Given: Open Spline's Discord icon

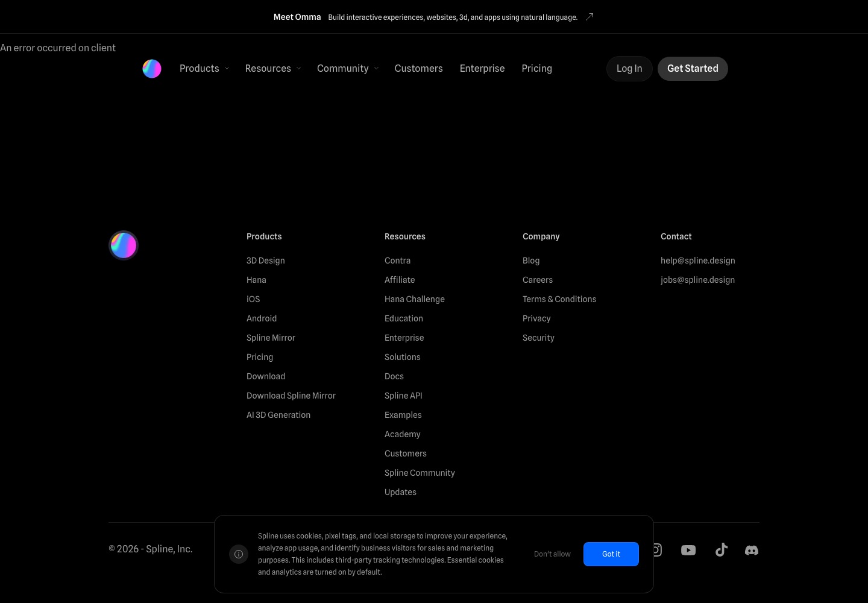Looking at the screenshot, I should point(752,550).
